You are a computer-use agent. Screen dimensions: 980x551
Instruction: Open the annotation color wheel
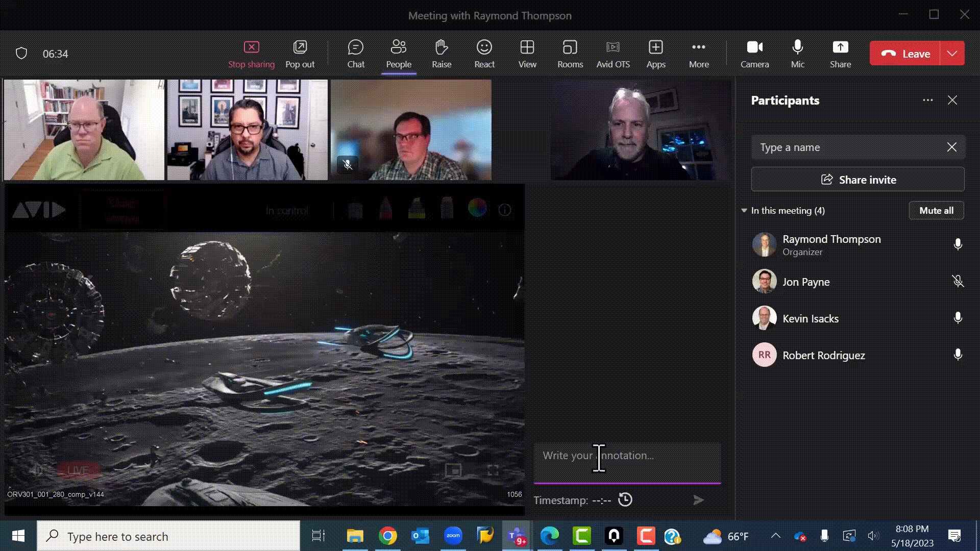click(477, 209)
